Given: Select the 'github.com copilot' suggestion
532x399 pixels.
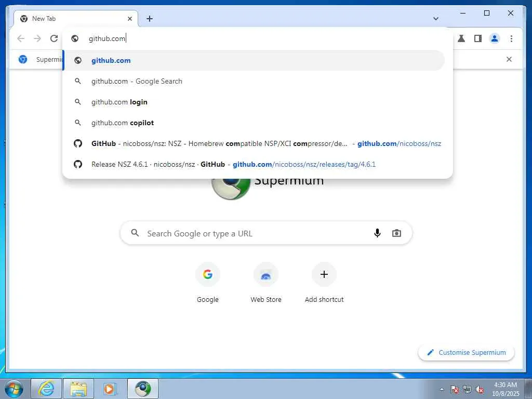Looking at the screenshot, I should tap(254, 123).
